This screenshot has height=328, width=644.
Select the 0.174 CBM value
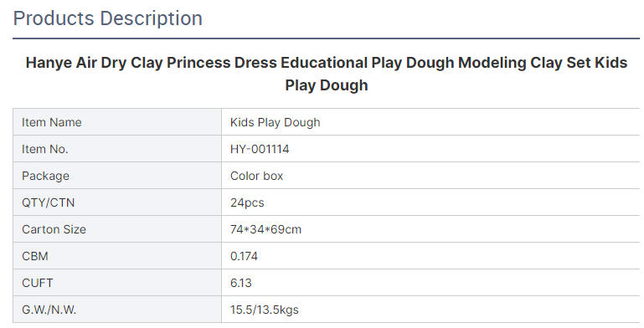click(244, 256)
